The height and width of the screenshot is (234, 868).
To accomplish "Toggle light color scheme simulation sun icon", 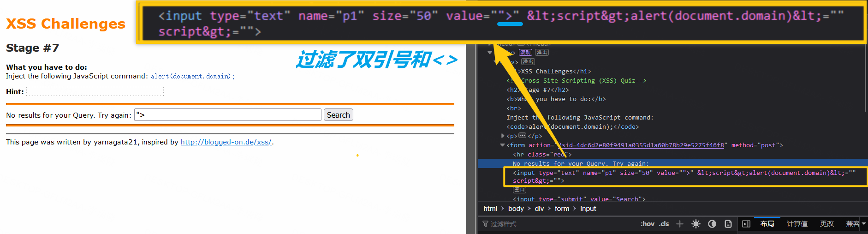I will [696, 224].
